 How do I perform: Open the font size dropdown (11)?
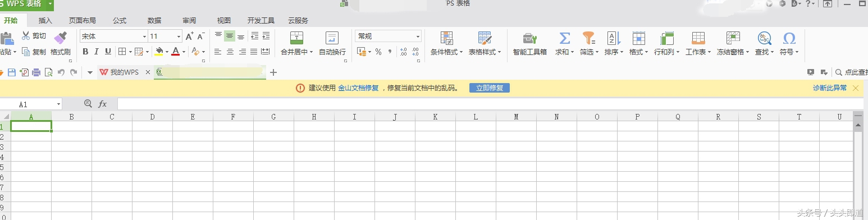179,36
